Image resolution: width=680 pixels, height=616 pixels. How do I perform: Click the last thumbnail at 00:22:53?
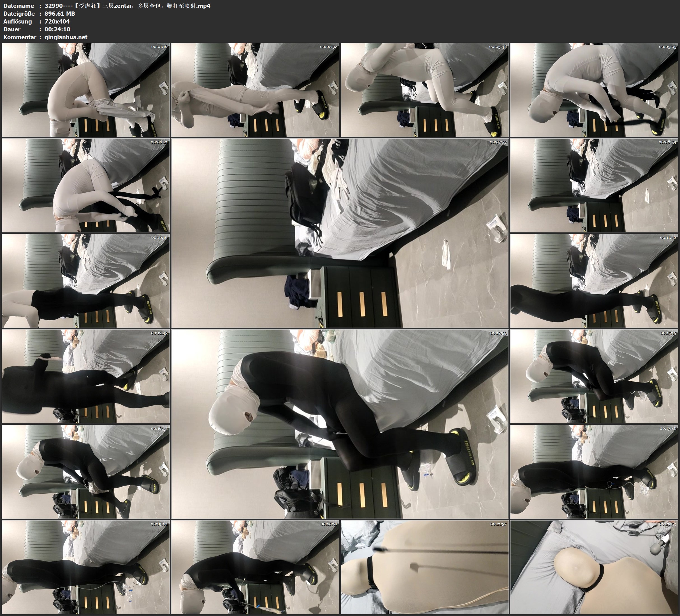click(594, 567)
